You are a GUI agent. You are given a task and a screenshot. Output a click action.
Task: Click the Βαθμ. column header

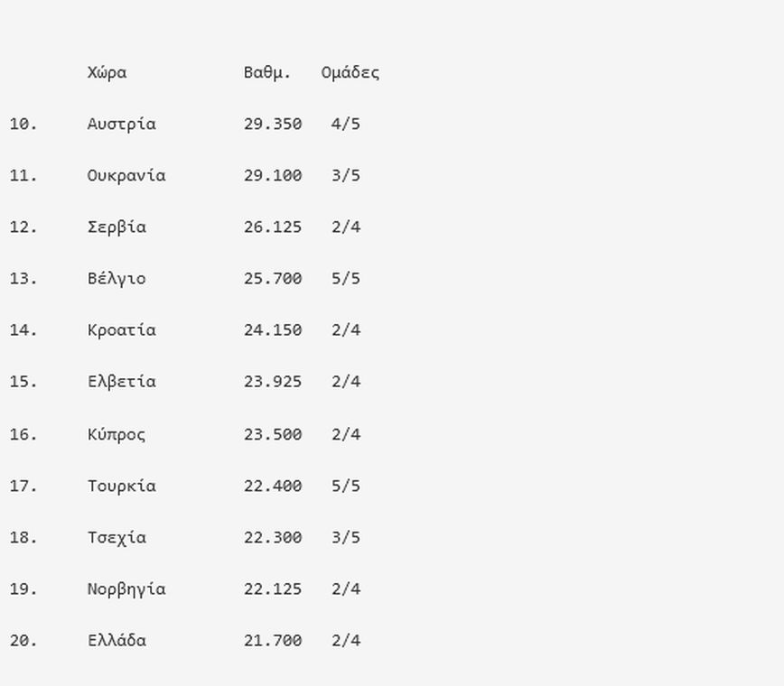pyautogui.click(x=267, y=73)
